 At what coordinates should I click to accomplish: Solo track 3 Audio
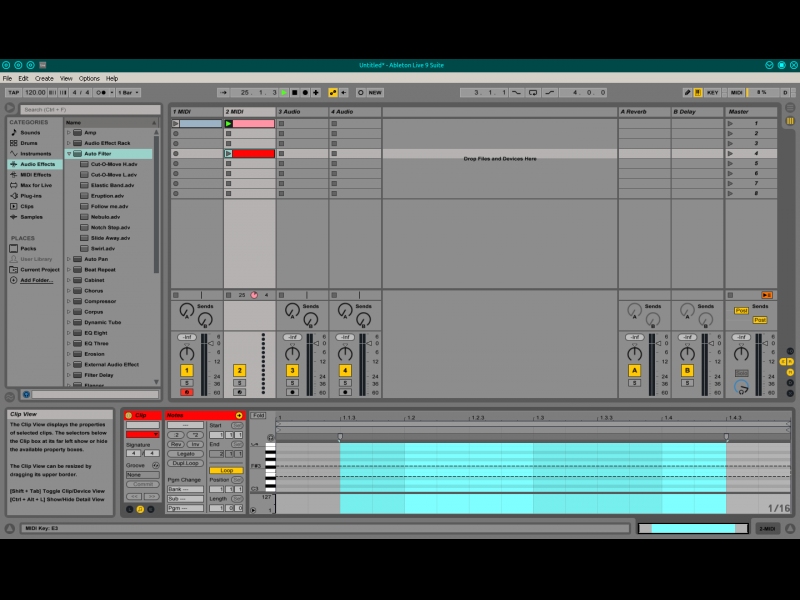292,382
